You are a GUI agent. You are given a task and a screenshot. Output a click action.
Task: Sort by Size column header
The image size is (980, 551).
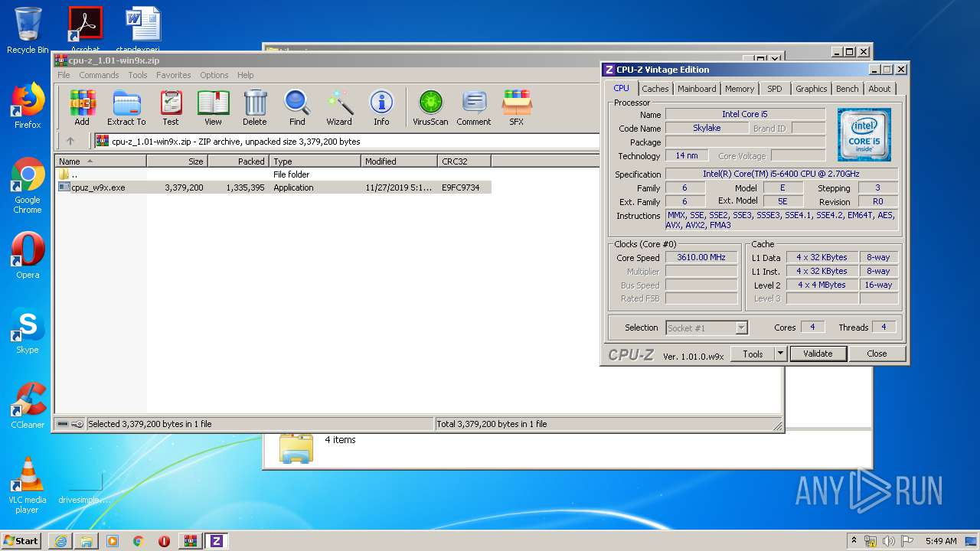click(177, 161)
